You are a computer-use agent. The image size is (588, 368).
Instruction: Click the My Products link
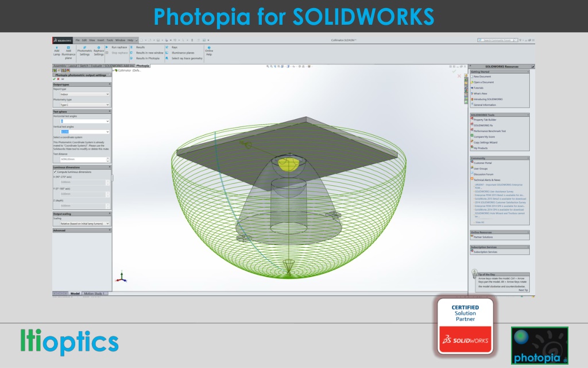[x=480, y=148]
